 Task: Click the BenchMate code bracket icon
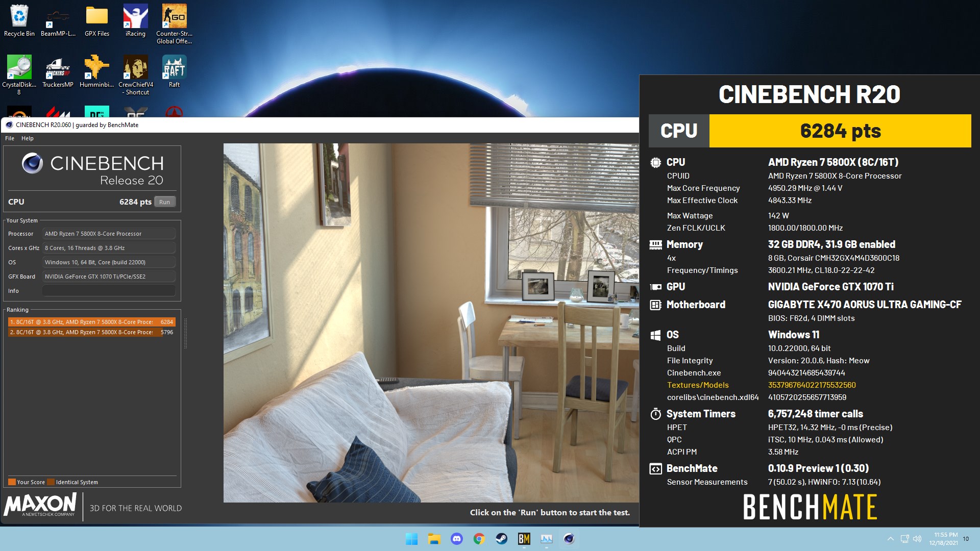point(655,469)
